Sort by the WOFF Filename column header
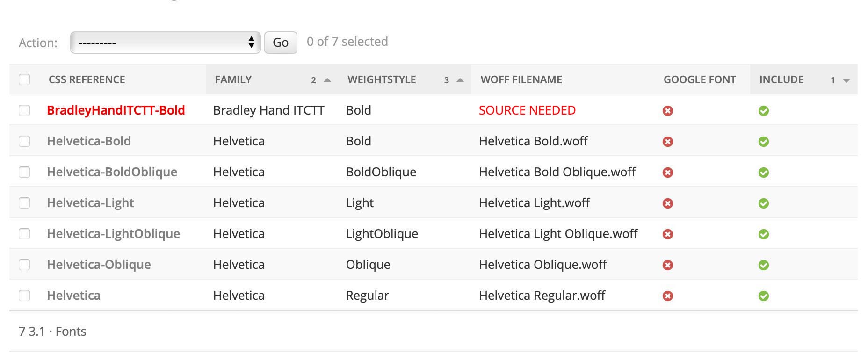This screenshot has width=868, height=361. [x=521, y=80]
